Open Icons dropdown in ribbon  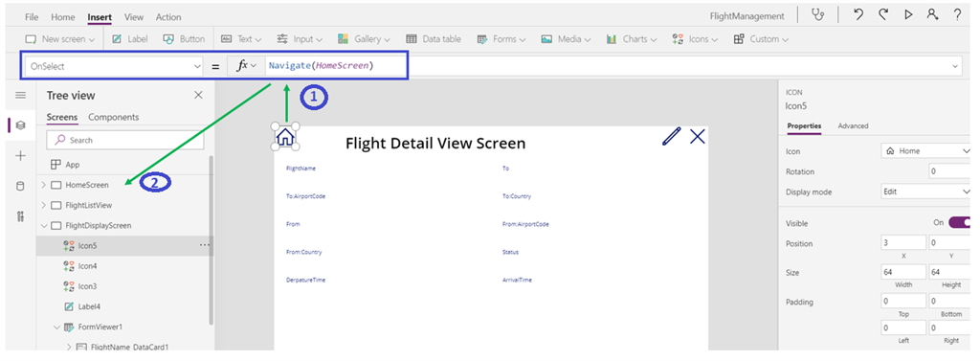(695, 39)
